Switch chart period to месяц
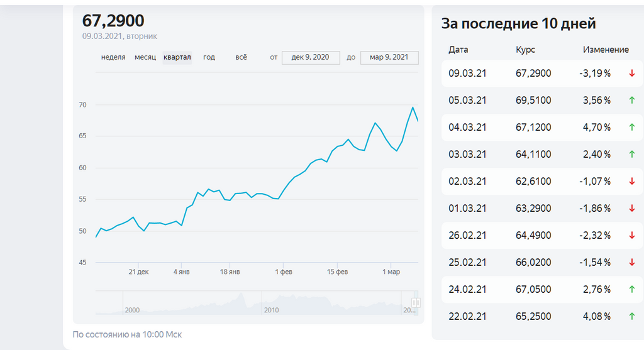 [x=145, y=57]
